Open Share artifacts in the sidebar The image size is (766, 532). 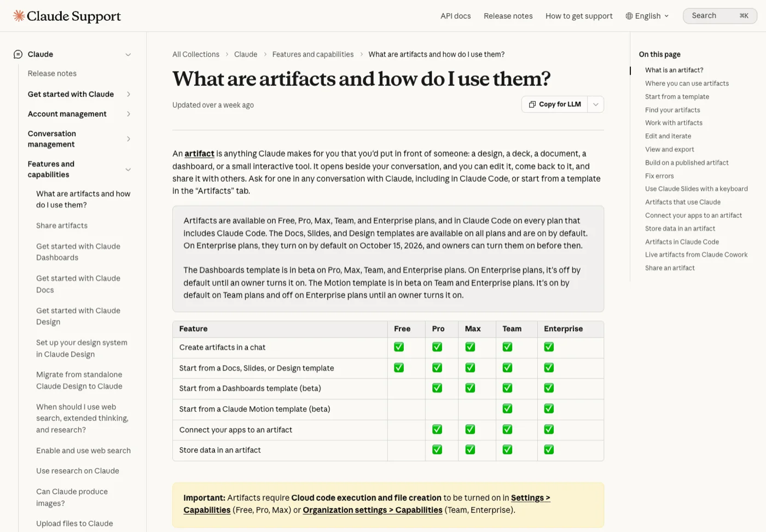pyautogui.click(x=62, y=225)
